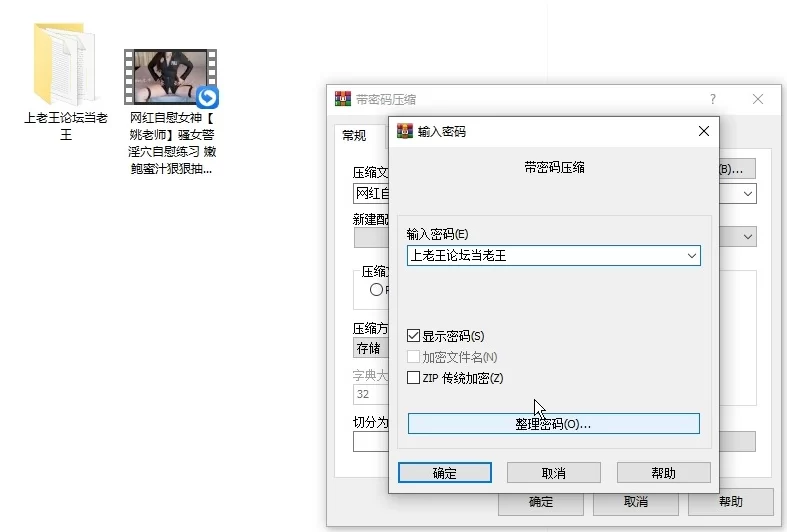Expand the 输入密码 dropdown arrow

point(691,256)
